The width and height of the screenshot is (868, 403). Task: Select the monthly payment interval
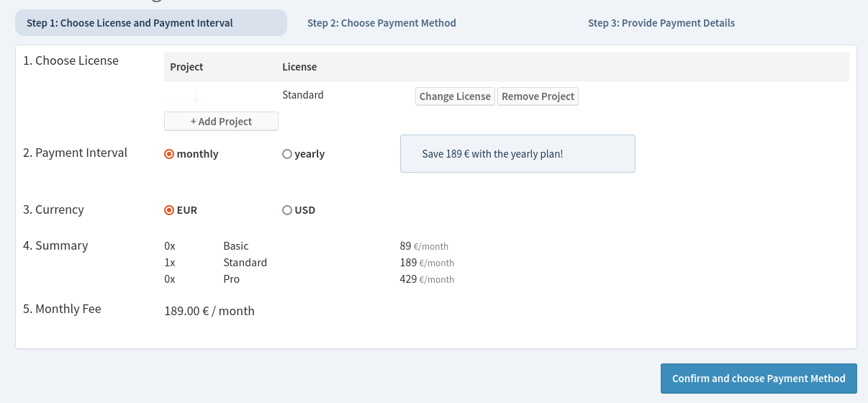pos(191,154)
